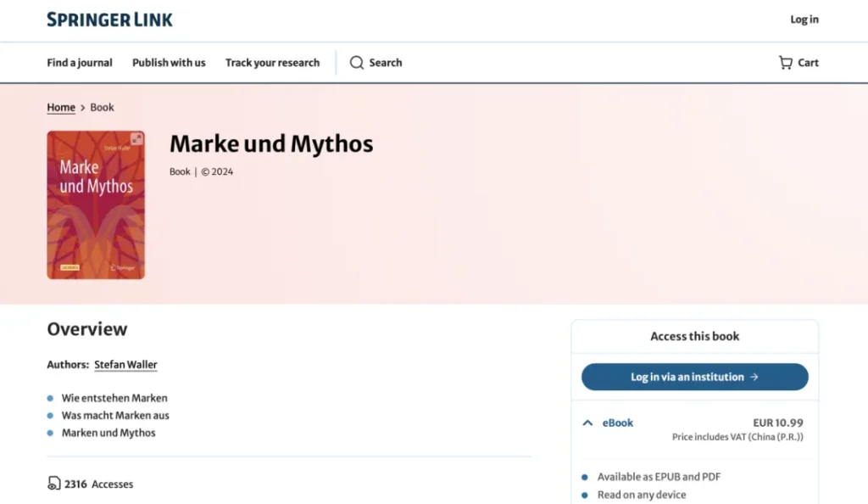868x504 pixels.
Task: Click the Accesses metrics icon
Action: (x=54, y=484)
